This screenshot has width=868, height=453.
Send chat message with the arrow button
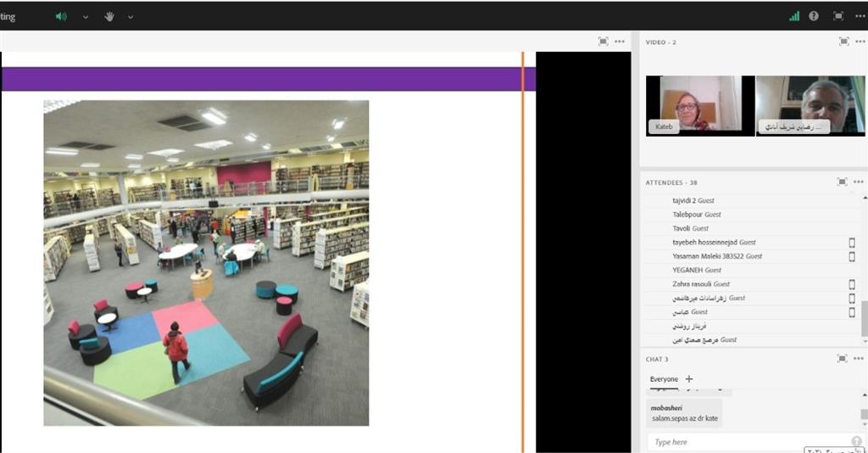pos(856,441)
